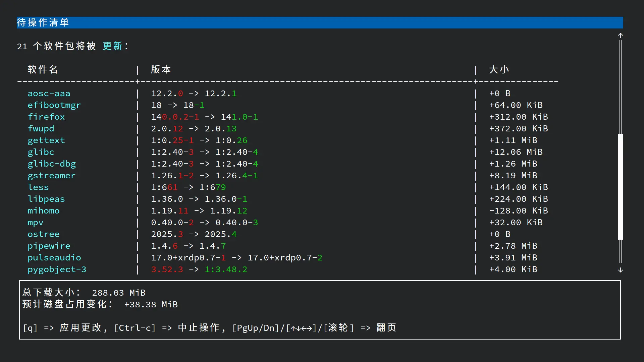Click the 待操作清单 title bar

pyautogui.click(x=43, y=22)
